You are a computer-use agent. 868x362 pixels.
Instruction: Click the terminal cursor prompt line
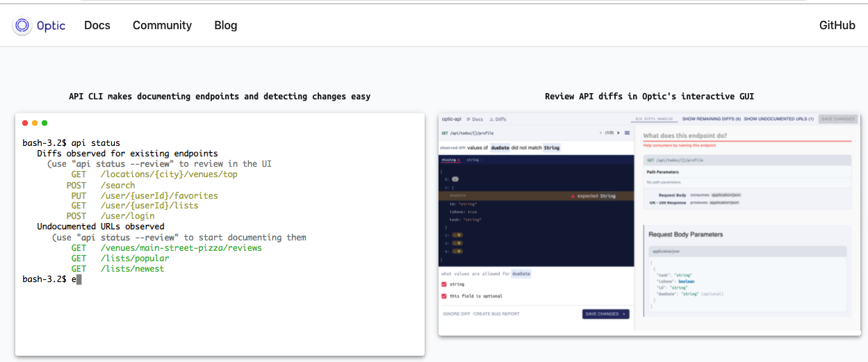52,279
